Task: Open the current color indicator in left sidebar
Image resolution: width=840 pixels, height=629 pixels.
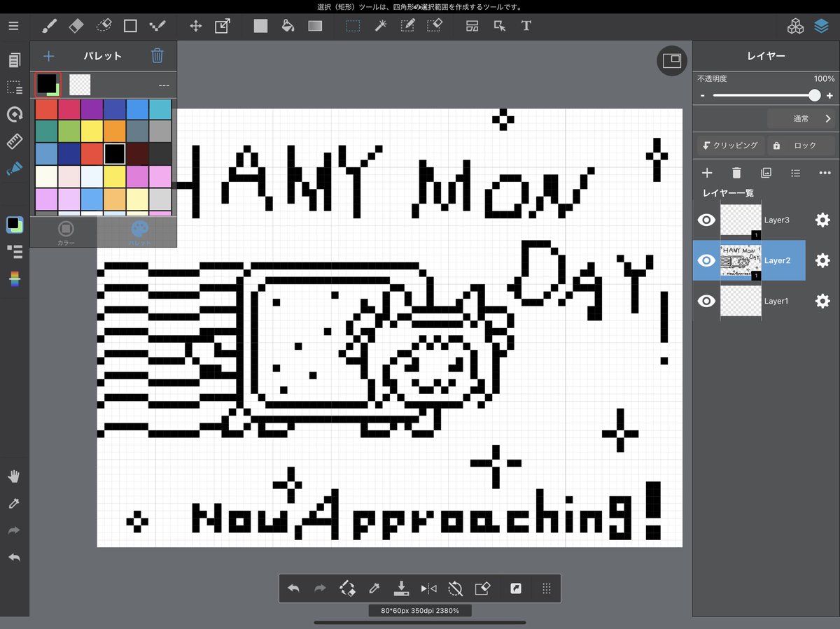Action: click(x=14, y=225)
